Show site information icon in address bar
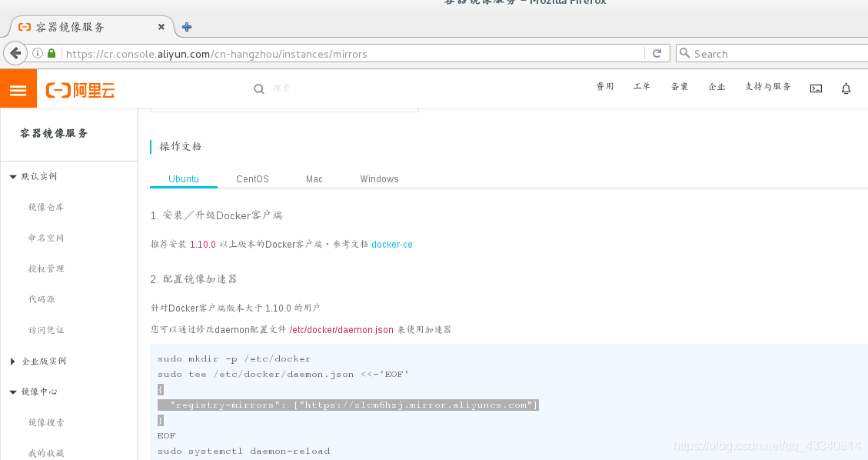The width and height of the screenshot is (868, 460). [37, 54]
